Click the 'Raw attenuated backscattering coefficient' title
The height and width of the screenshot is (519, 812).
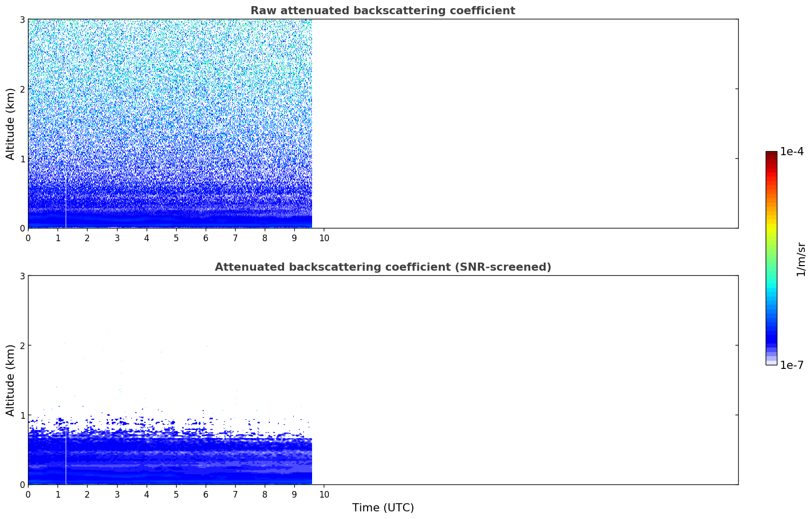(382, 11)
